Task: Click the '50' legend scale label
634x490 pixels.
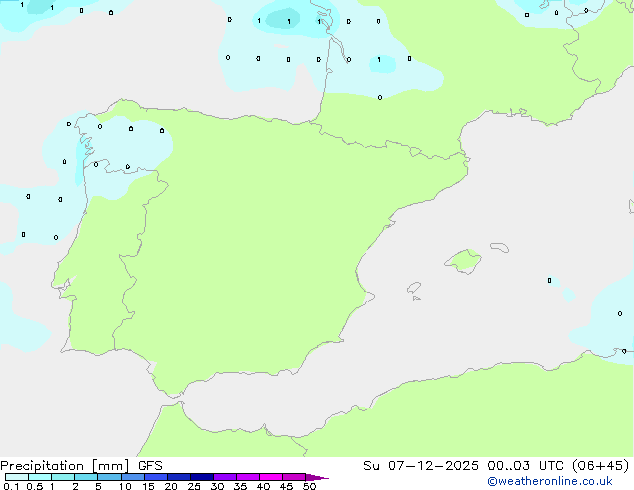Action: pyautogui.click(x=309, y=486)
